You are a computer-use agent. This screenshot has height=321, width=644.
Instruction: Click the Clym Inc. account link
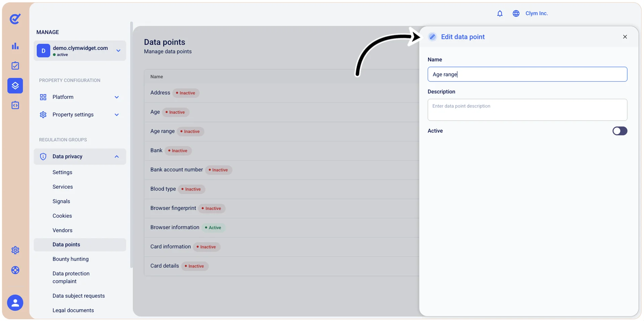[536, 13]
